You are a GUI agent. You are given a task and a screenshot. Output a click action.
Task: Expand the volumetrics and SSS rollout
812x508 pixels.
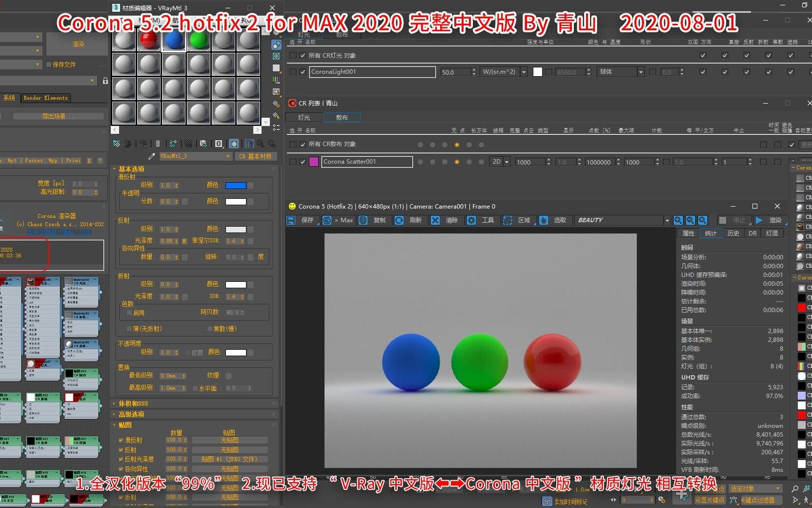(133, 403)
